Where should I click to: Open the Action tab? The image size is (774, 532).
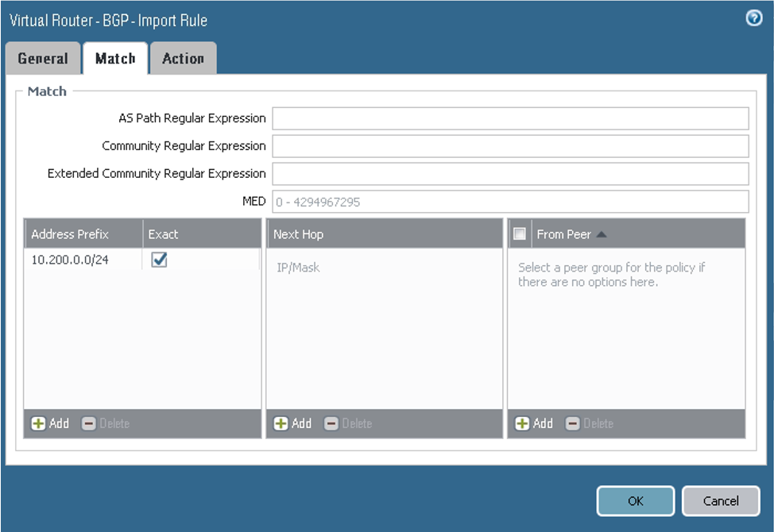[184, 58]
